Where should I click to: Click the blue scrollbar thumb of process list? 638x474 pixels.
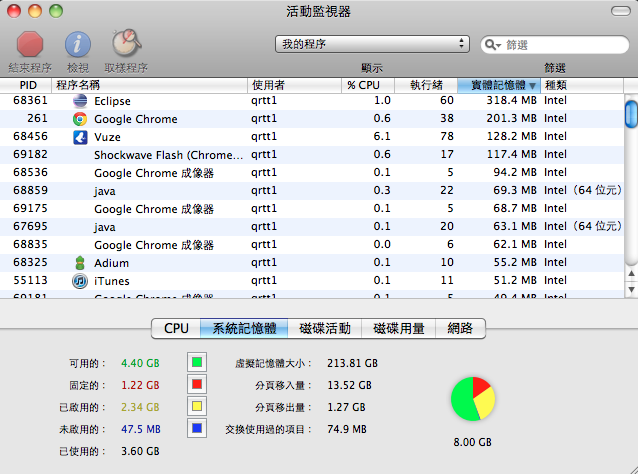click(631, 114)
